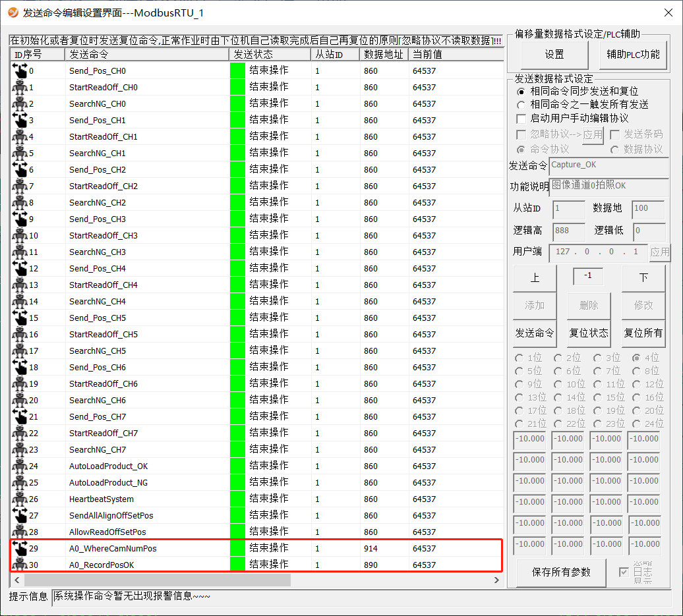Click the hand icon for SendAllAlignOffSetPos

point(20,515)
